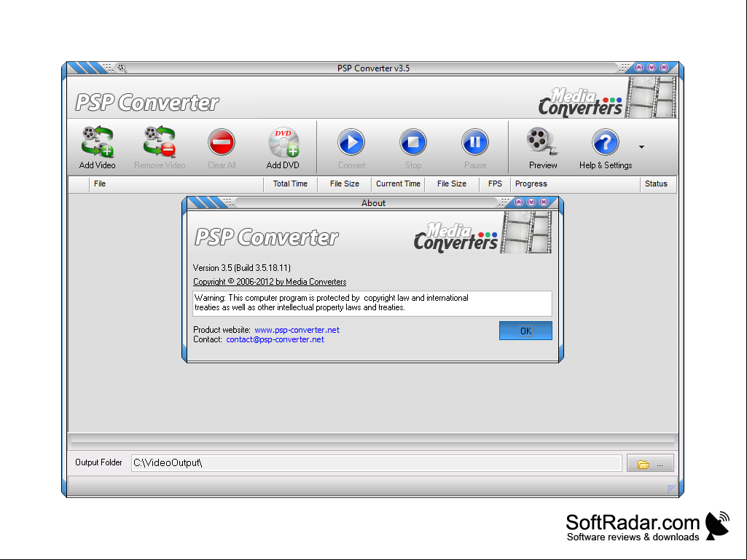The width and height of the screenshot is (747, 560).
Task: Click the copyright warning text box
Action: [372, 304]
